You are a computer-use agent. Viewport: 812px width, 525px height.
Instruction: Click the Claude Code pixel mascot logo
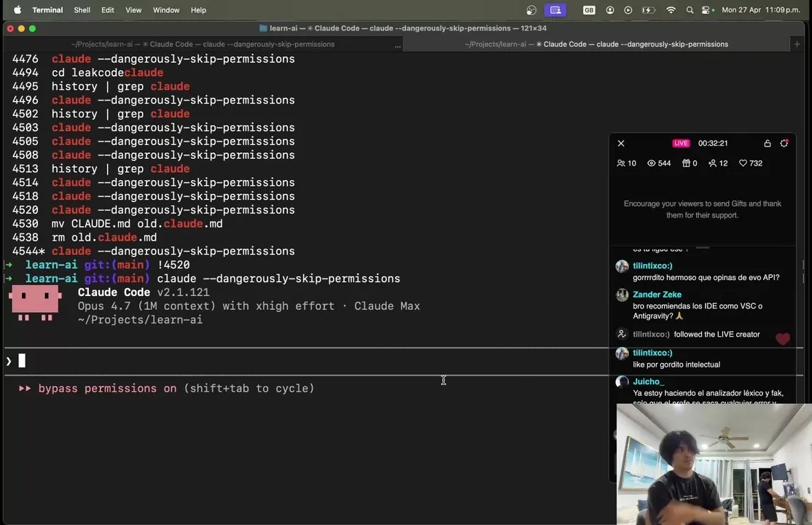point(35,303)
